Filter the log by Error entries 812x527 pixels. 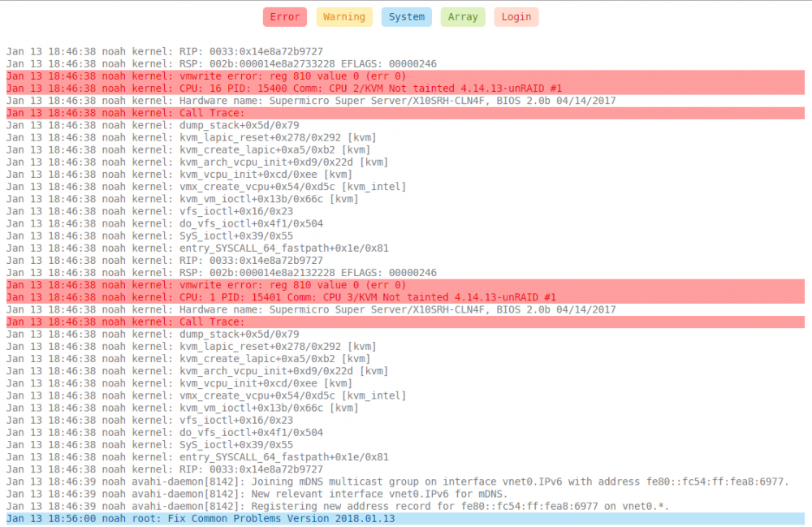285,16
